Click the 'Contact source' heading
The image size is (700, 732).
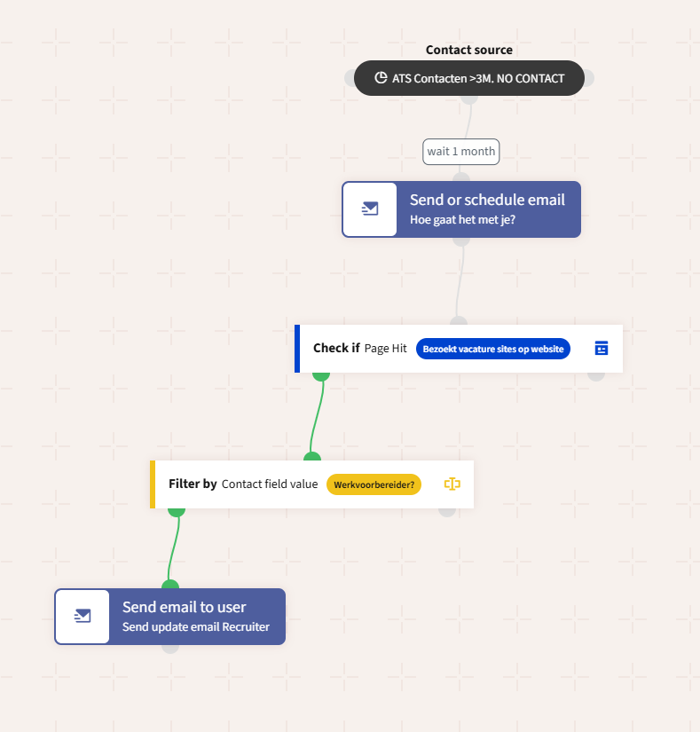point(468,50)
